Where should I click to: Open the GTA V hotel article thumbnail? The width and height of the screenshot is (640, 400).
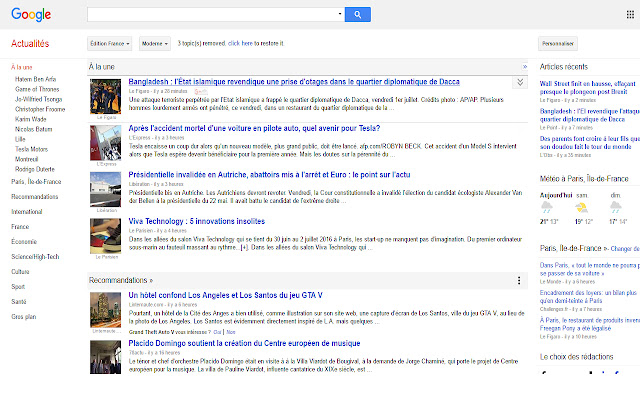[106, 310]
